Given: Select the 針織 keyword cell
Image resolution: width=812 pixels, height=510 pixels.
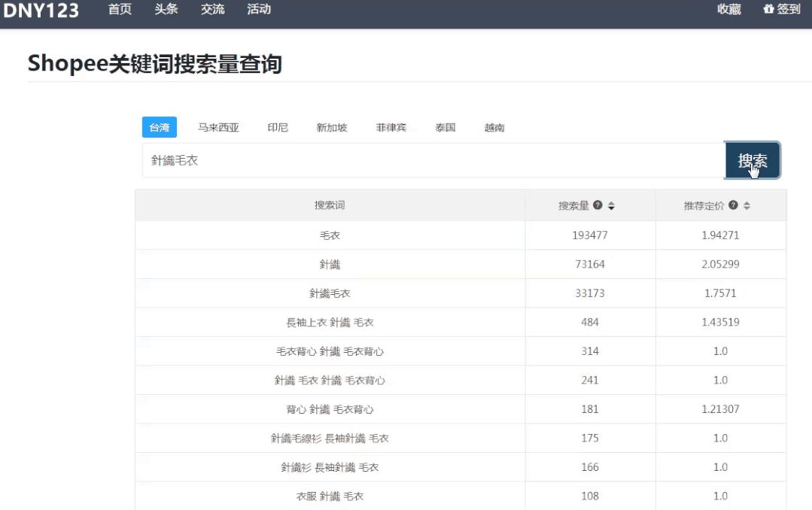Looking at the screenshot, I should point(330,264).
